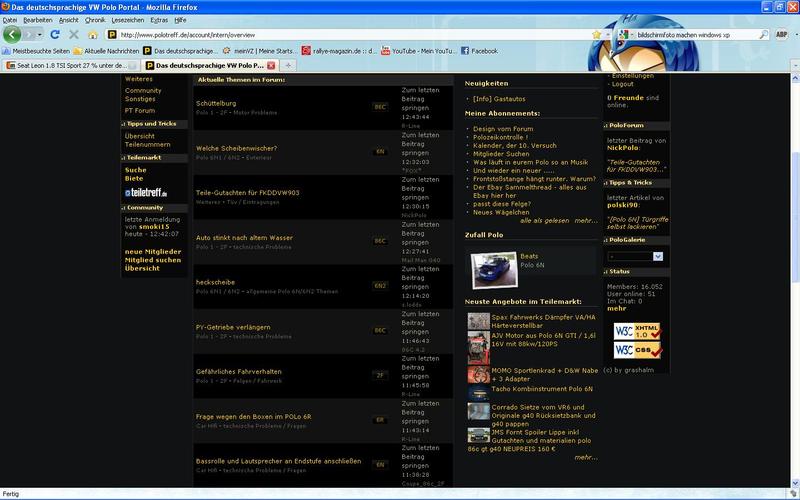Open Frage wegen den Boxen thread
Image resolution: width=800 pixels, height=500 pixels.
pyautogui.click(x=253, y=417)
